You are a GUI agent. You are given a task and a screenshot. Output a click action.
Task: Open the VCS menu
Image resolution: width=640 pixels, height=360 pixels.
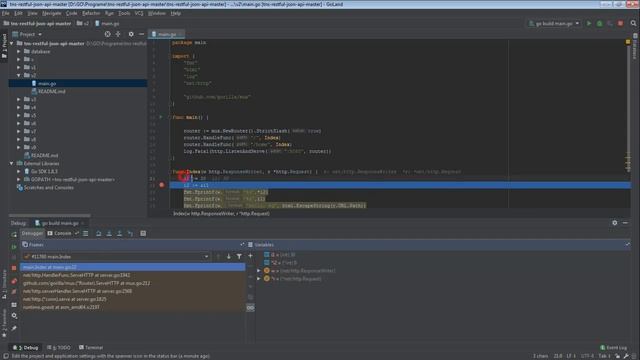[x=139, y=13]
